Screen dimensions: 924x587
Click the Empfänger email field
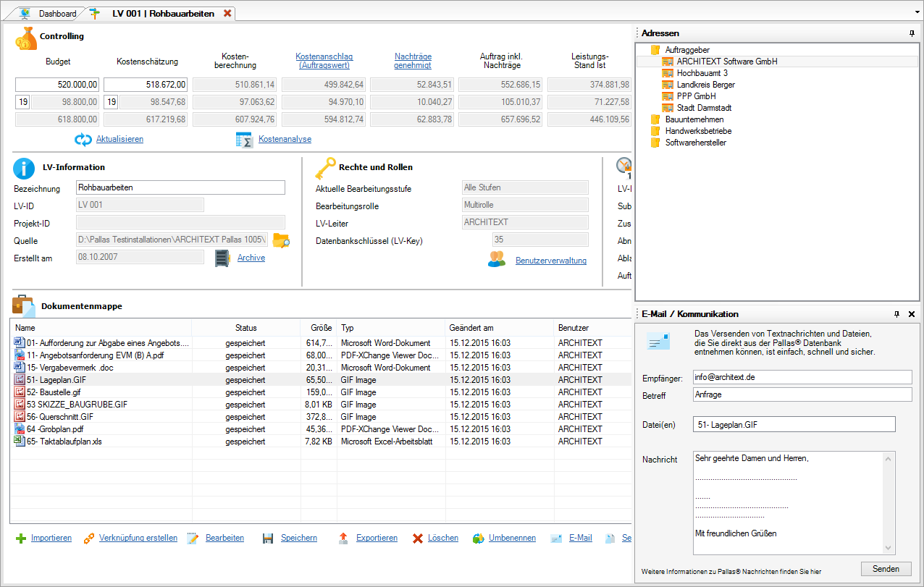click(x=802, y=377)
